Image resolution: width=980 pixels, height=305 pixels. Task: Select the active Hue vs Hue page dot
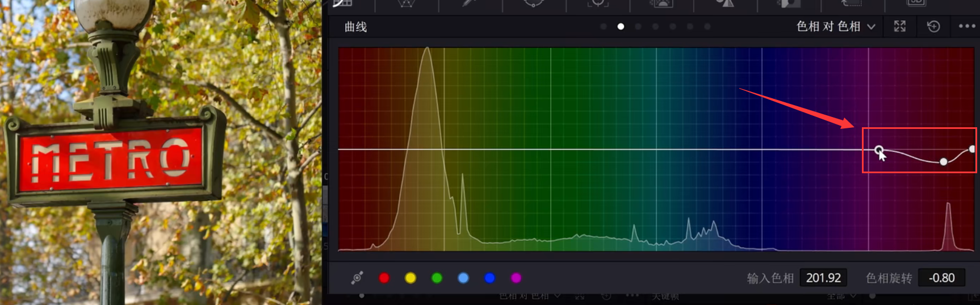pos(621,27)
